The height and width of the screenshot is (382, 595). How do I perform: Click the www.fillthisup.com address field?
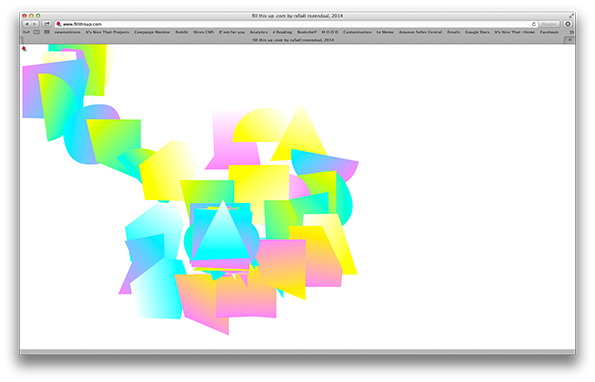[x=296, y=24]
